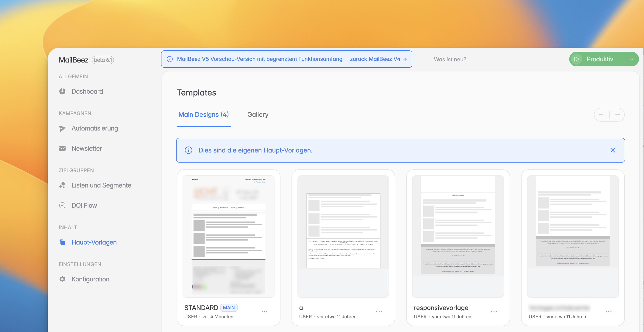Increase thumbnail size with plus button
The image size is (644, 332).
618,115
